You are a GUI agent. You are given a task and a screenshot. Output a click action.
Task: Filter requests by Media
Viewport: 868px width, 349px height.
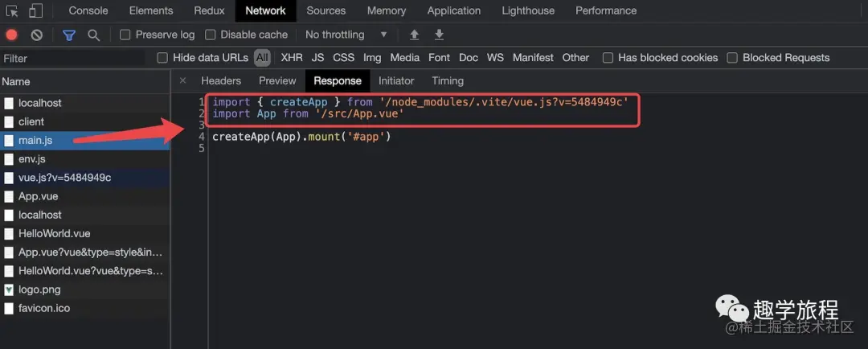(405, 58)
